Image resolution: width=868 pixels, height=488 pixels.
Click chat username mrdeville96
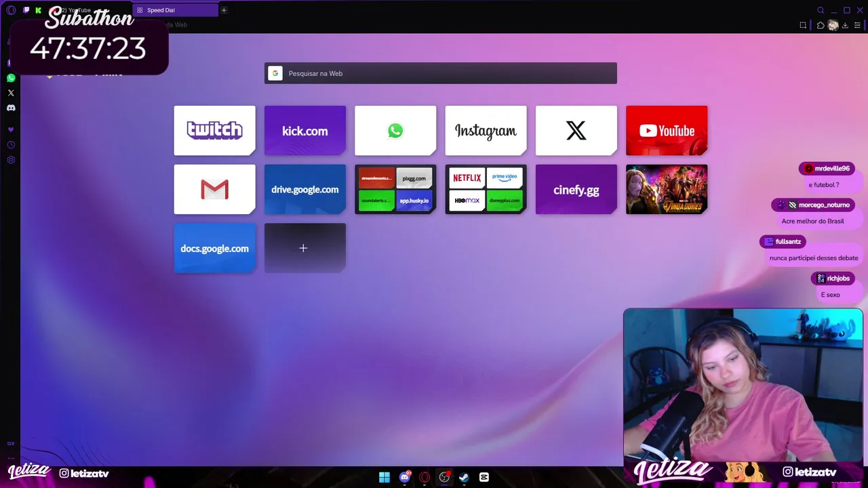pos(832,168)
